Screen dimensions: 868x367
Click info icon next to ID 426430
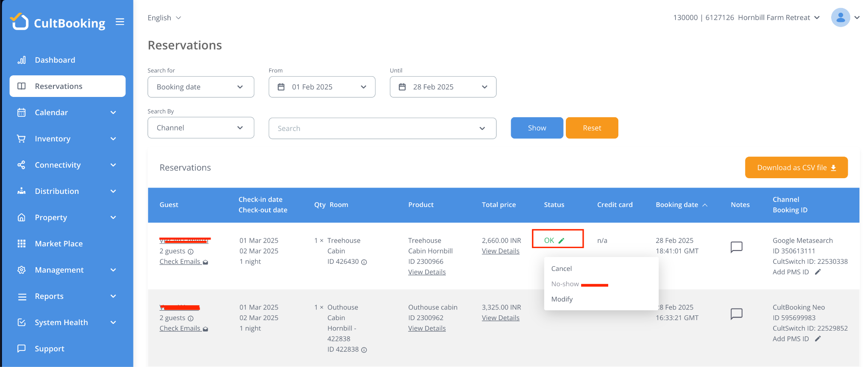point(364,262)
